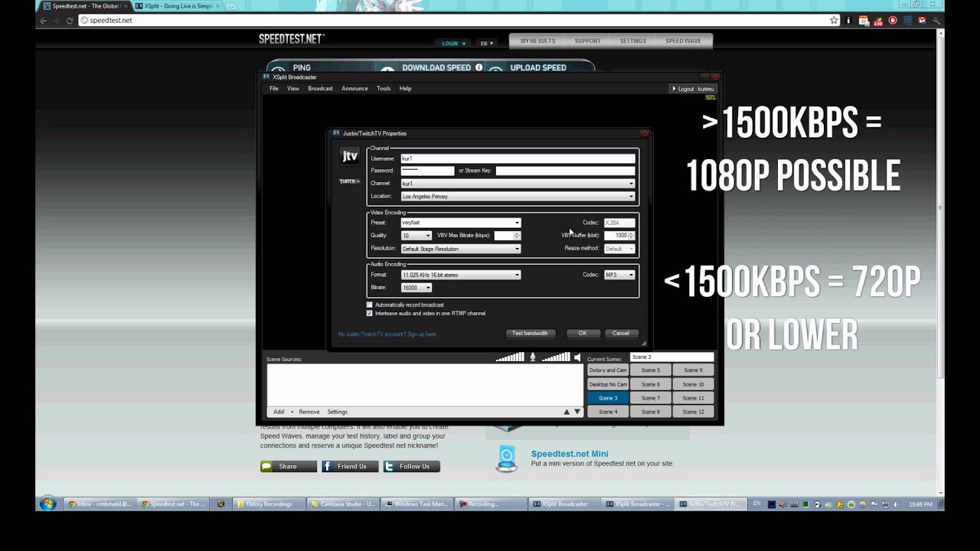Open the Tools menu in XSplit

click(x=384, y=89)
